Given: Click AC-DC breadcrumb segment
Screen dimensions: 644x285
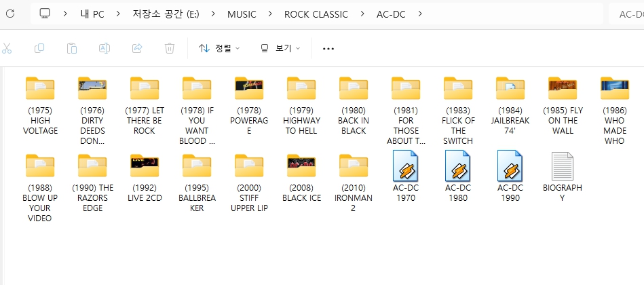Looking at the screenshot, I should coord(391,14).
